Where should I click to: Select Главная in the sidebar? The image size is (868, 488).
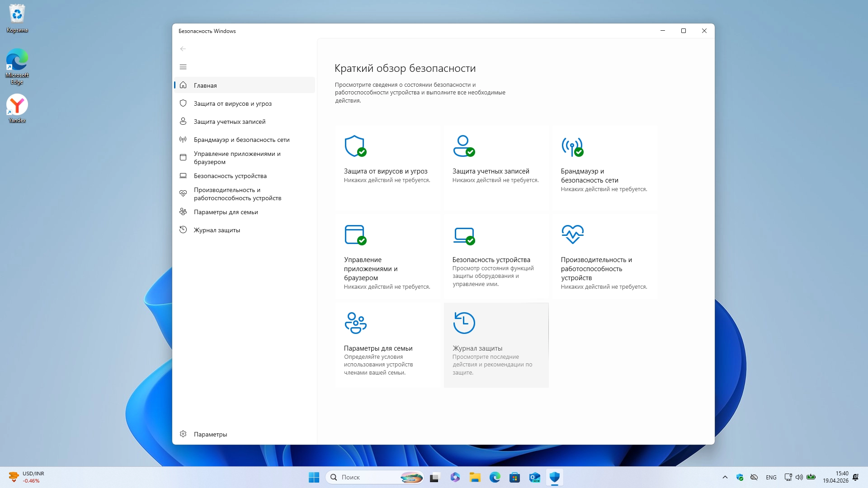(x=205, y=85)
